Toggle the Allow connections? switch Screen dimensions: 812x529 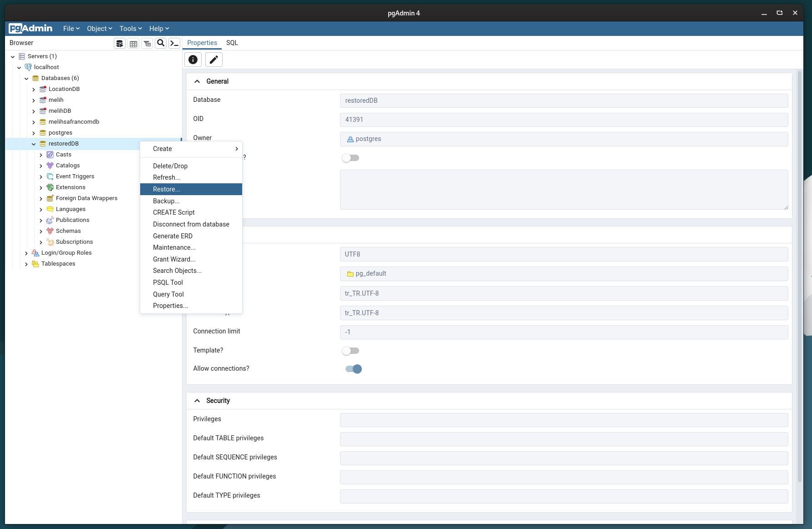click(353, 369)
